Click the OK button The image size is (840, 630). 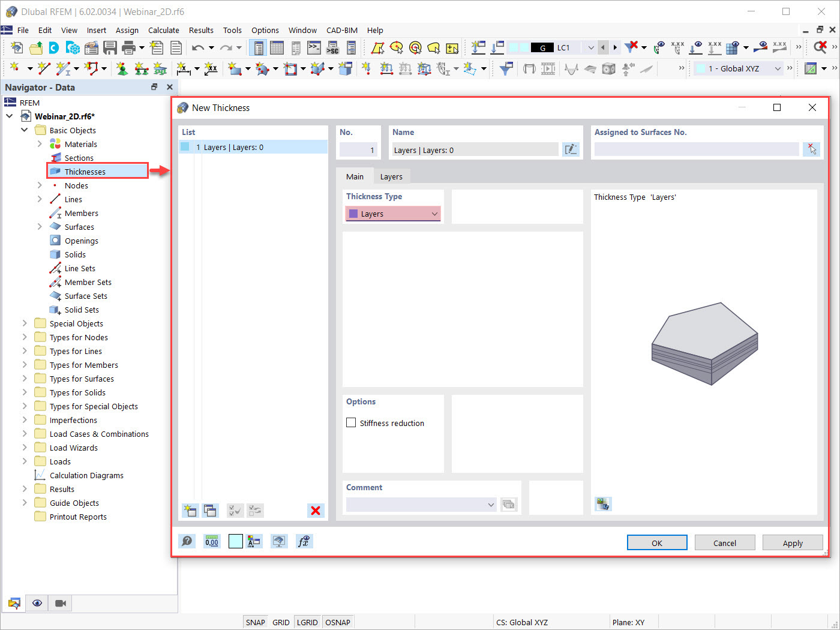(x=657, y=543)
